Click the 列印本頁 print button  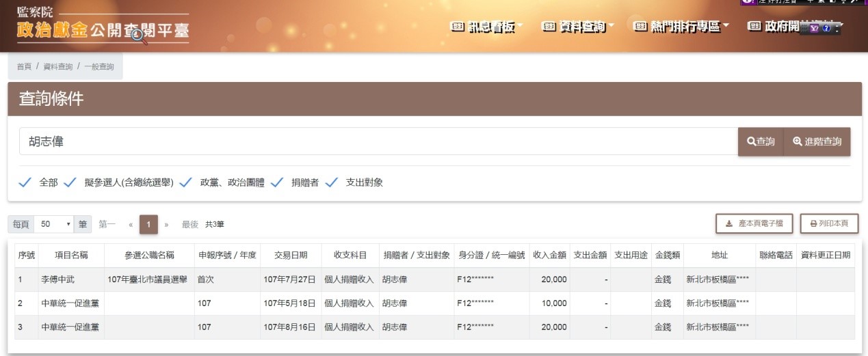(829, 223)
